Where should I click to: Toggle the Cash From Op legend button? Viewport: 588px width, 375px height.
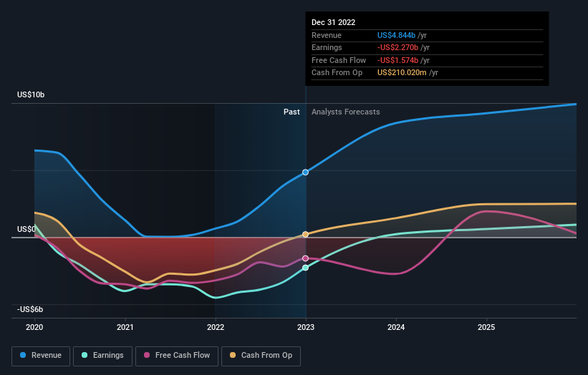pyautogui.click(x=261, y=356)
